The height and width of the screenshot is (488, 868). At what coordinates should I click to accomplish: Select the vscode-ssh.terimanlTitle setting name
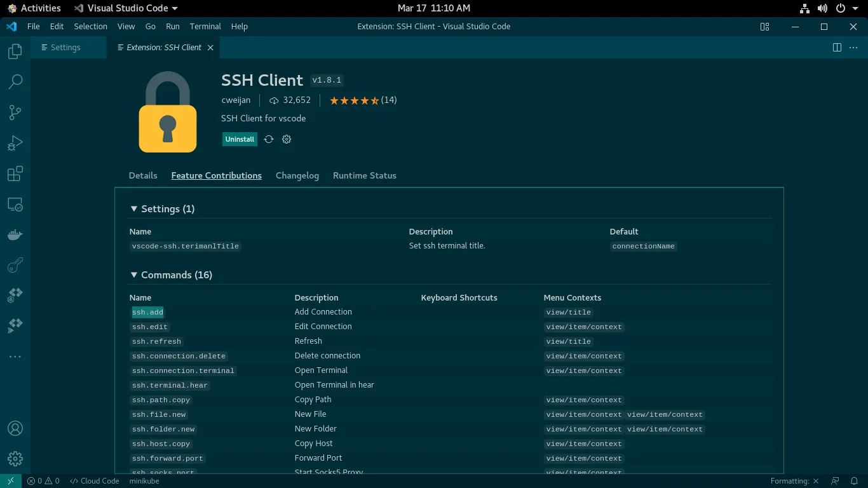point(185,247)
